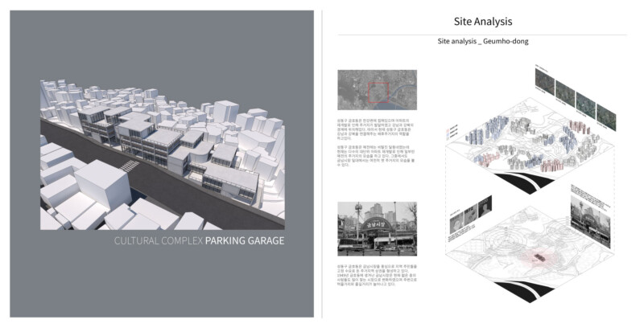
Task: Select the third aerial thumbnail at top right
Action: [585, 105]
